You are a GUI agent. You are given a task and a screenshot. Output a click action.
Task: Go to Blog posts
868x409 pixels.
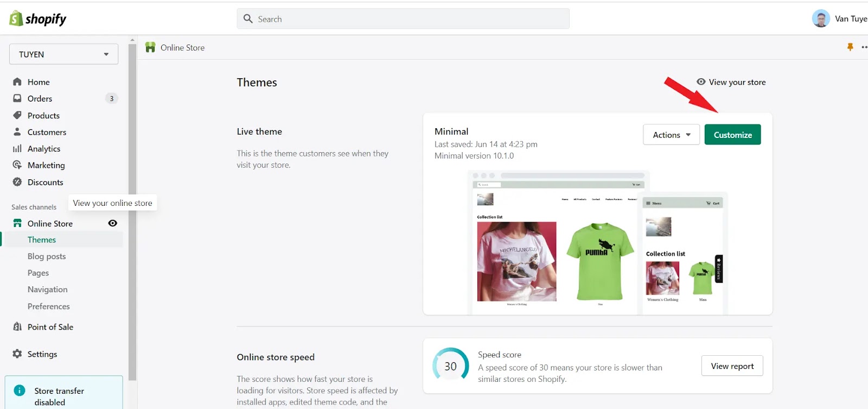(47, 256)
